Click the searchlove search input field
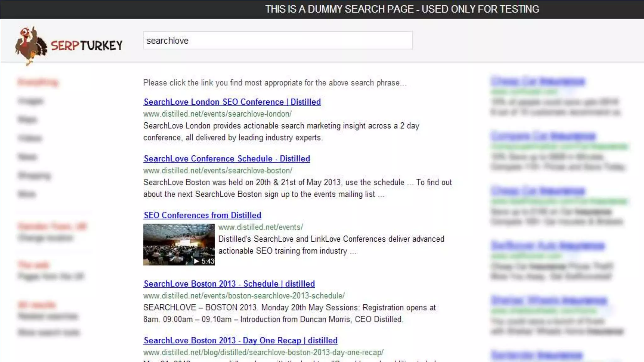 point(277,41)
